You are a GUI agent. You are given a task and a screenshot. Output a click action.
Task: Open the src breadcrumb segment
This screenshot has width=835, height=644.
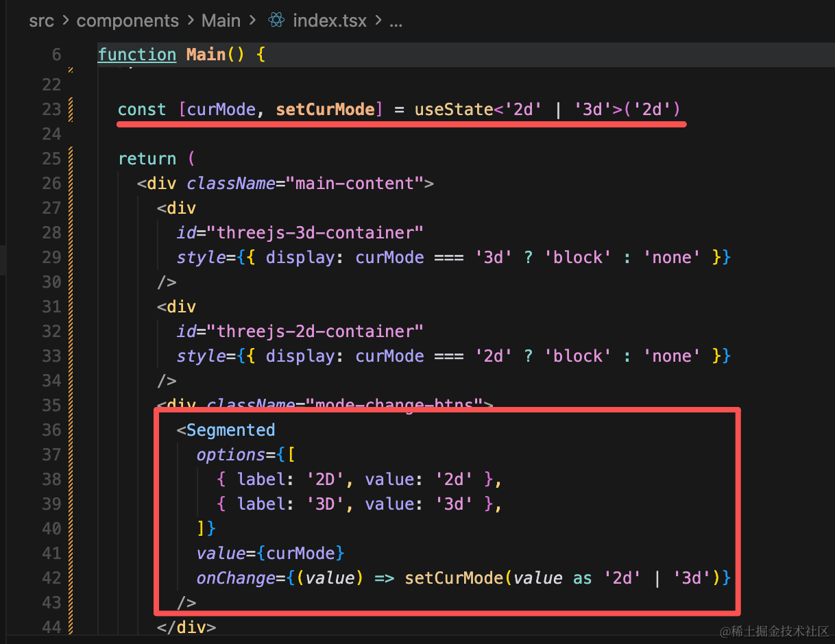(x=41, y=21)
